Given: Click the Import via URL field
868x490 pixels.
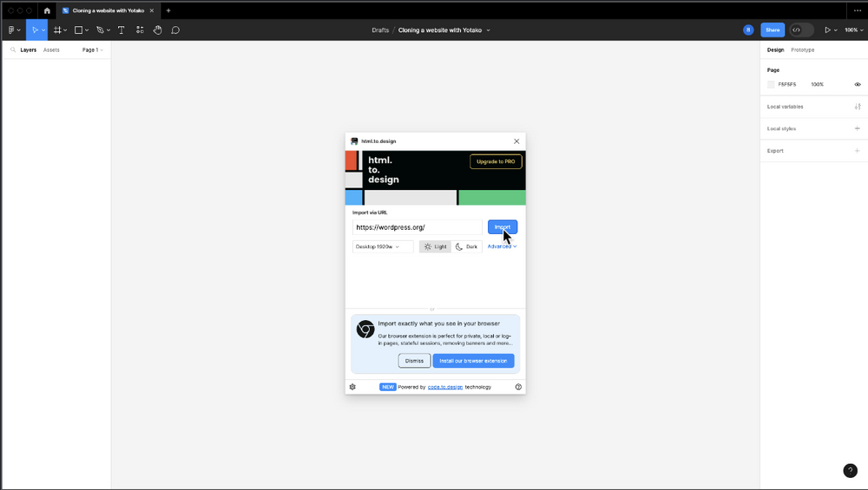Looking at the screenshot, I should [418, 226].
